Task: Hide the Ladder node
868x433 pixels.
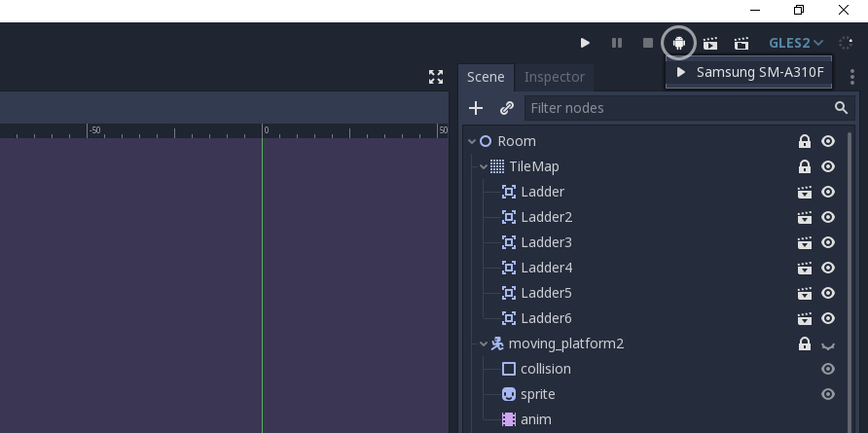Action: tap(828, 192)
